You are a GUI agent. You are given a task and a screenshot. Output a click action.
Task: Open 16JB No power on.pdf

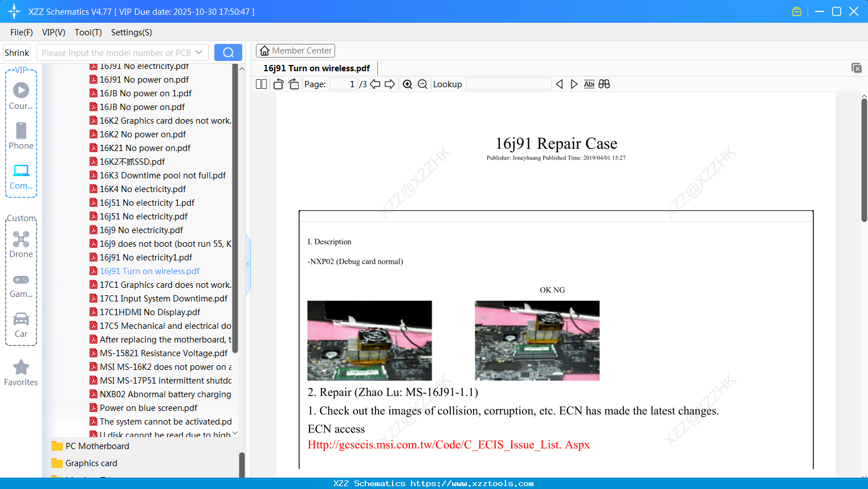(x=142, y=107)
